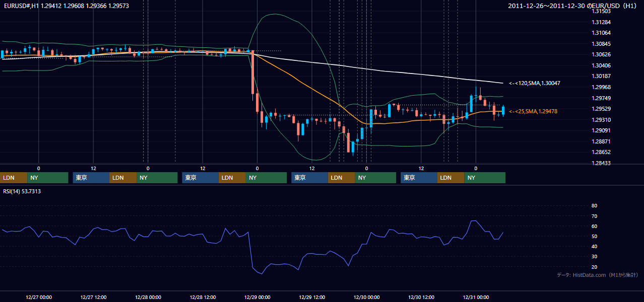Screen dimensions: 644x302
Task: Click the RSI 80 level label
Action: tap(594, 206)
